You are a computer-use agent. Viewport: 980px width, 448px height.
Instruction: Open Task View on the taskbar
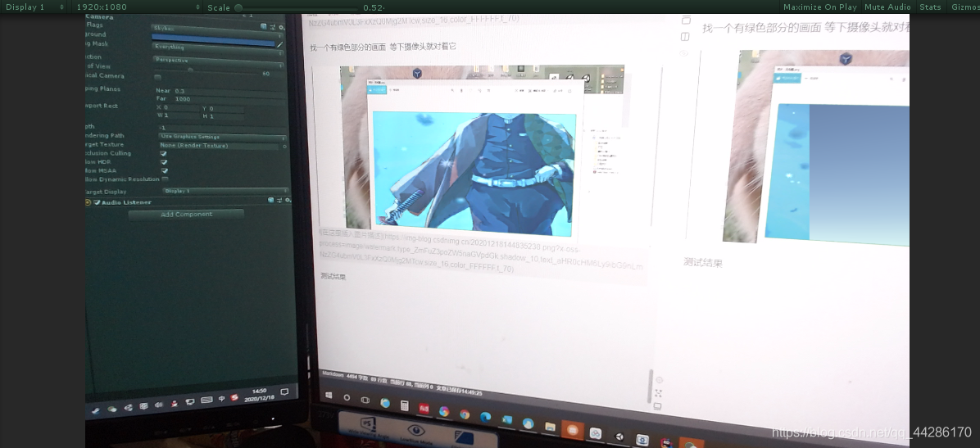(x=365, y=400)
